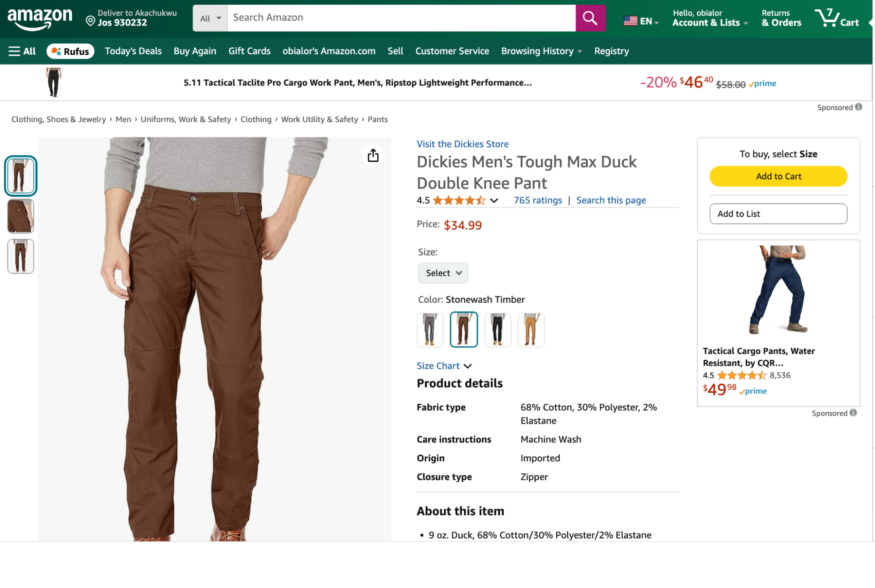
Task: View the second product image thumbnail
Action: click(x=20, y=216)
